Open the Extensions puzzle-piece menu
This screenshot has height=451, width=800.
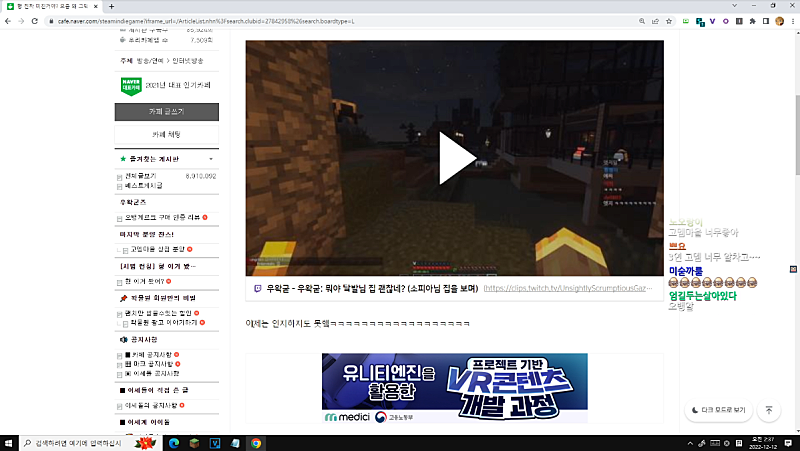point(752,21)
